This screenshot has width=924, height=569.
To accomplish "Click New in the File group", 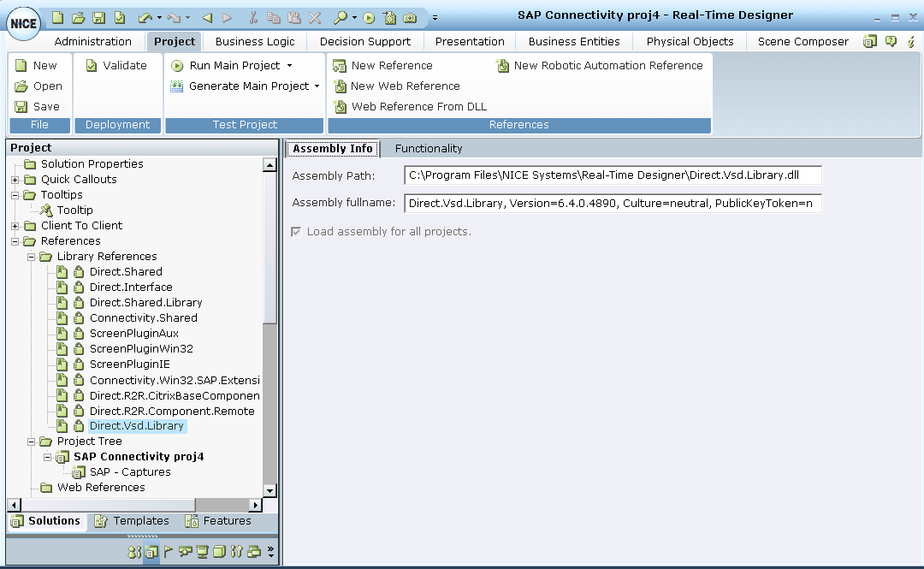I will click(36, 65).
